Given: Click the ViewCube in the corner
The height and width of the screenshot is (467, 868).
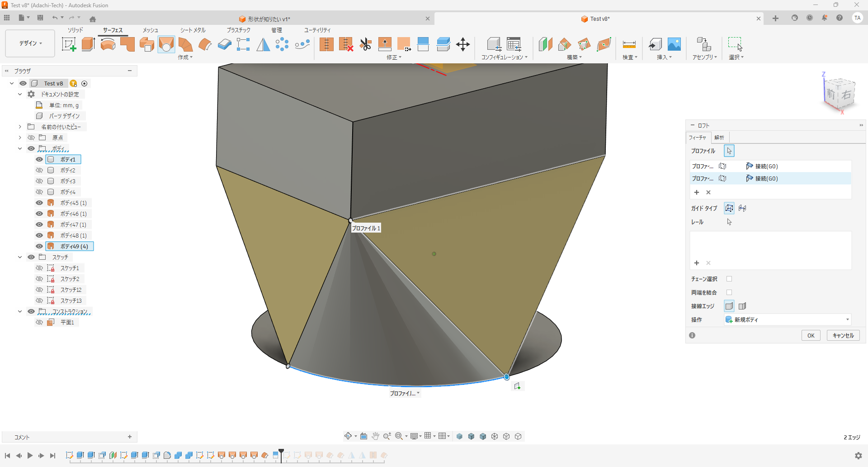Looking at the screenshot, I should pos(840,94).
